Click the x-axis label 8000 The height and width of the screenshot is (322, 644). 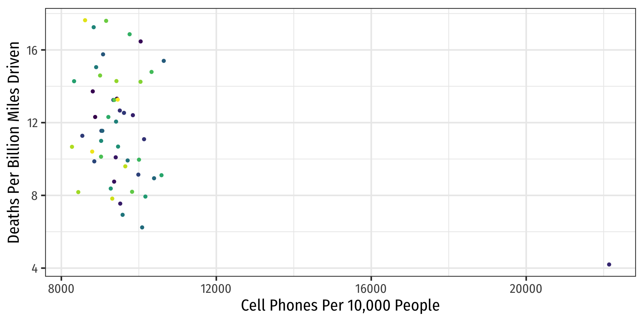click(61, 289)
